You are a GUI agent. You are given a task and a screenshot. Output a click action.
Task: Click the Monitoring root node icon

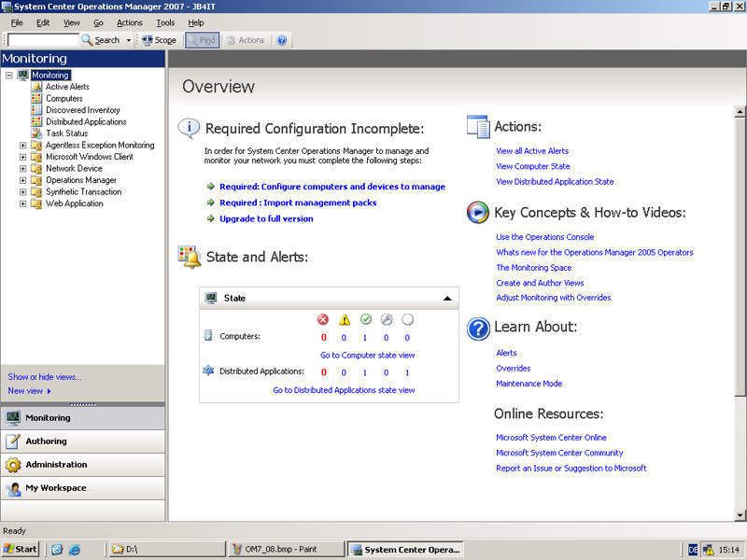point(22,75)
